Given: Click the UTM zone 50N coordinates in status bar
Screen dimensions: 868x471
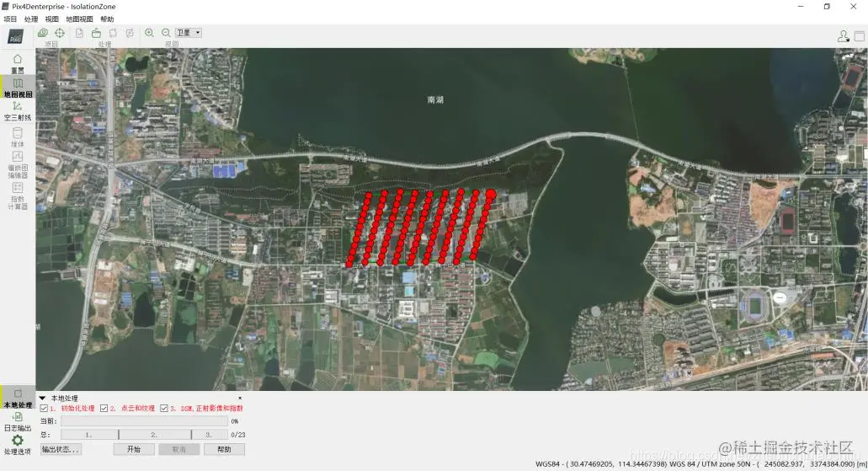Looking at the screenshot, I should (x=769, y=463).
